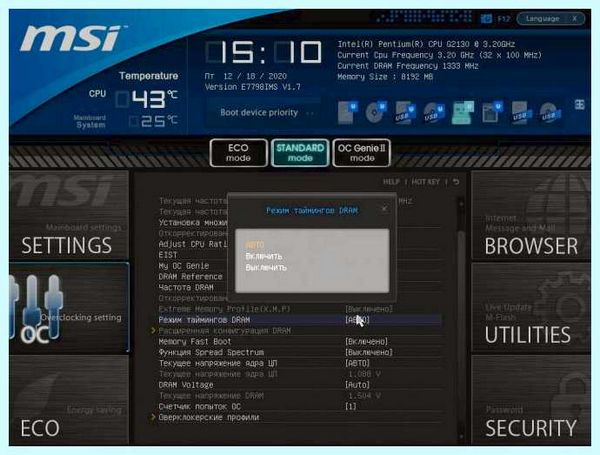Click the settings list vertical scrollbar

tap(461, 318)
